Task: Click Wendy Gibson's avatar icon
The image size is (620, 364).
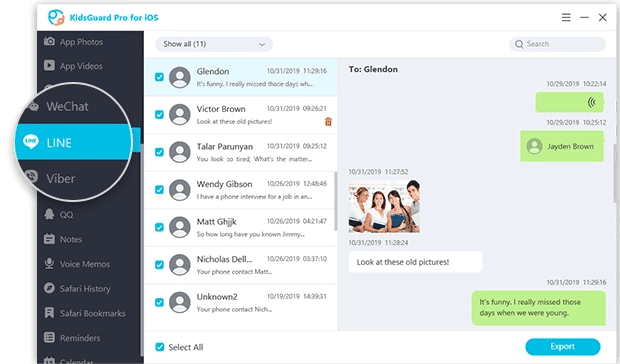Action: coord(180,190)
